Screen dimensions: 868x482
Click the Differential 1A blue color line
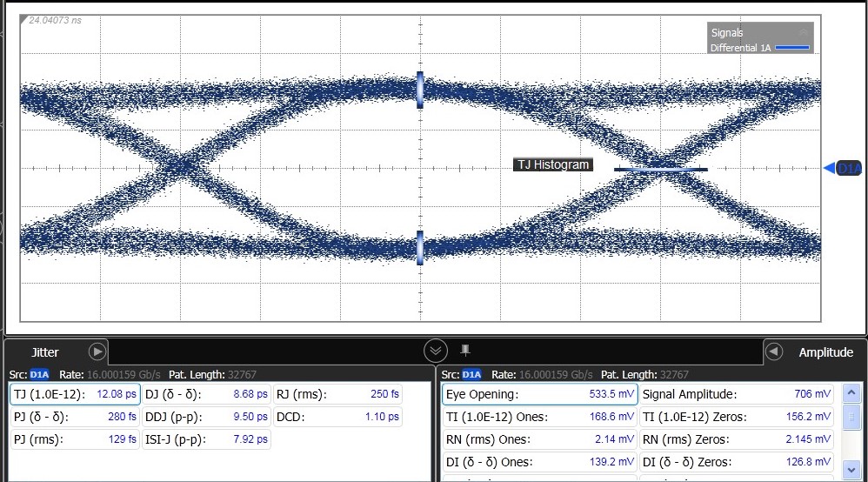(x=791, y=48)
